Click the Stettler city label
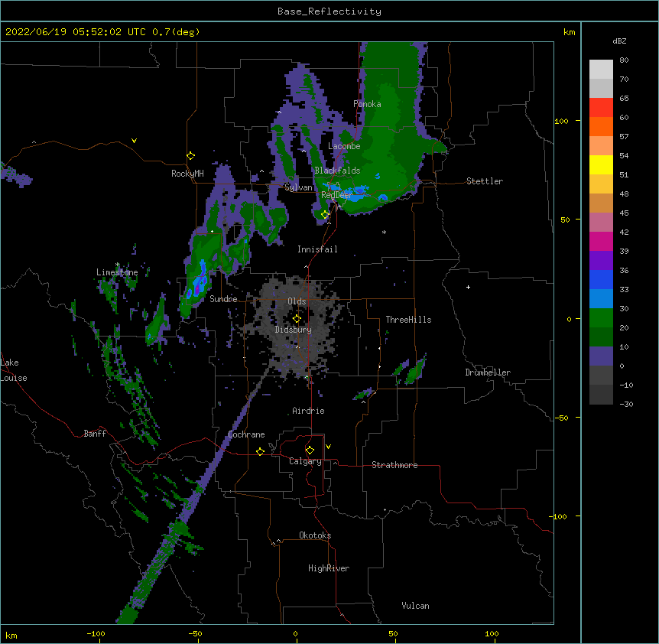The width and height of the screenshot is (659, 644). pos(485,181)
